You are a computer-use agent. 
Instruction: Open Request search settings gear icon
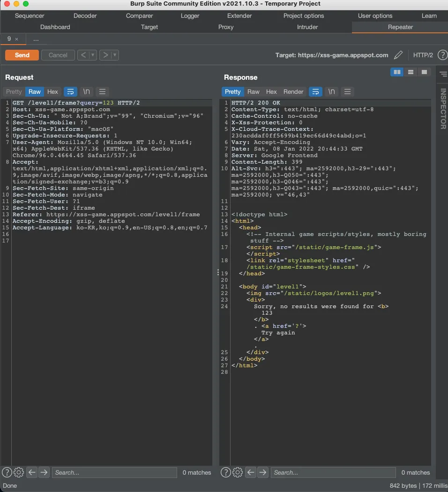(x=19, y=472)
